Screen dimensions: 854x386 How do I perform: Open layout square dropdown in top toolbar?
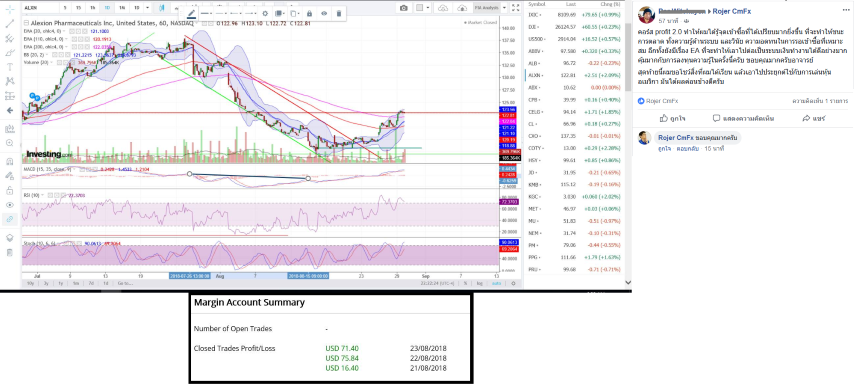tap(423, 8)
